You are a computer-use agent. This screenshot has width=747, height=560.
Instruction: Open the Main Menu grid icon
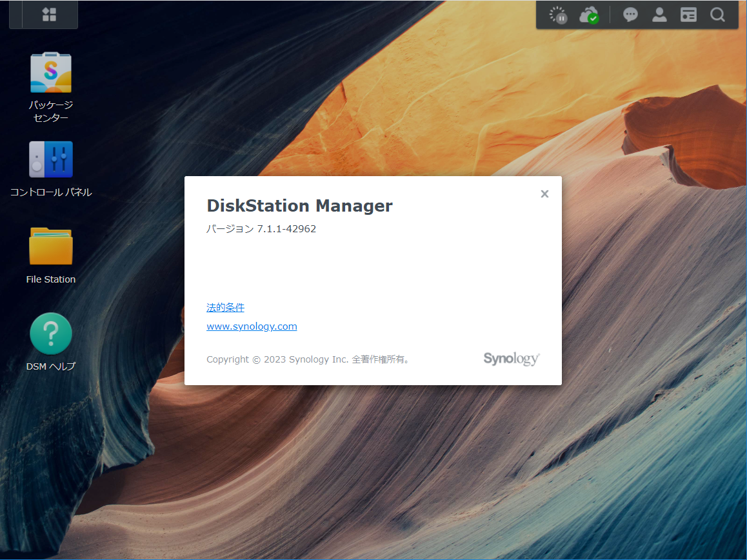(49, 14)
